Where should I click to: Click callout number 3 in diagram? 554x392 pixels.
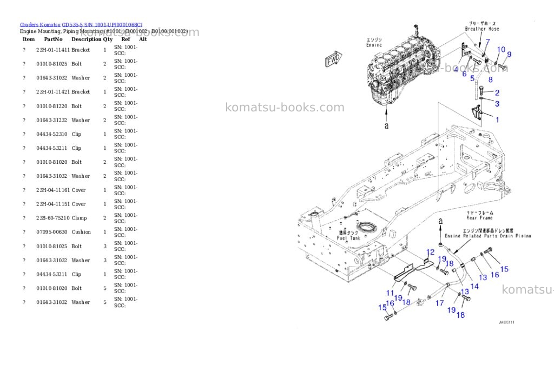497,104
